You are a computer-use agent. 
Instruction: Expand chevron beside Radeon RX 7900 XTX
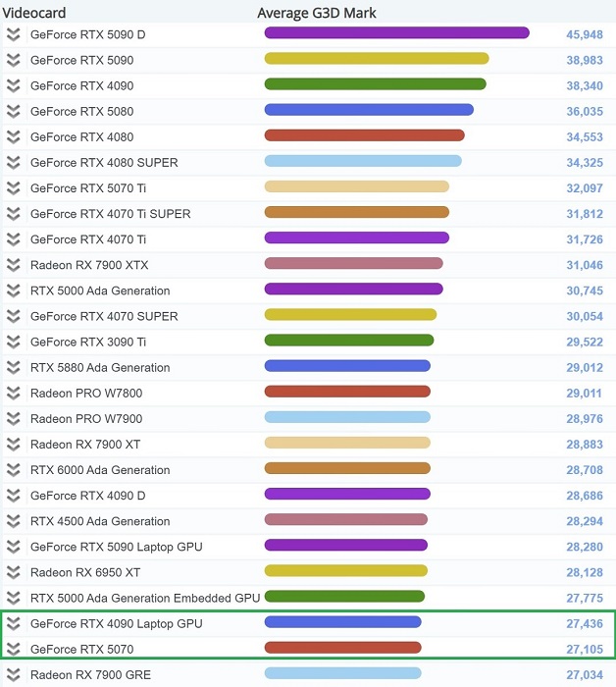[x=14, y=265]
